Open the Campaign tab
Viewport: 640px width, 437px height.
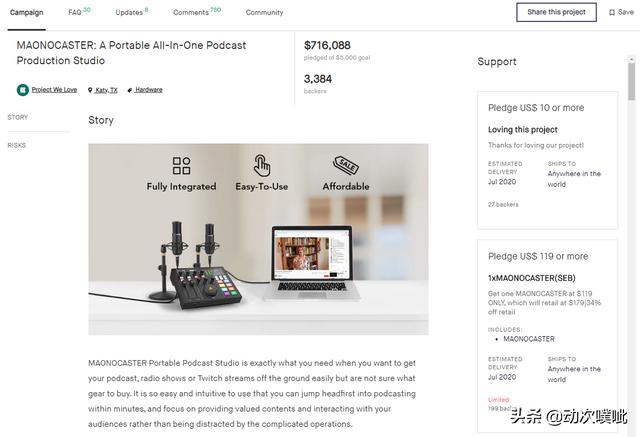pyautogui.click(x=26, y=13)
